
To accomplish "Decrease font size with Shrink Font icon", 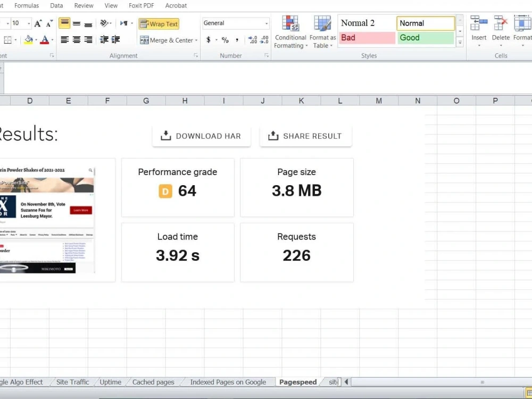I will 49,23.
